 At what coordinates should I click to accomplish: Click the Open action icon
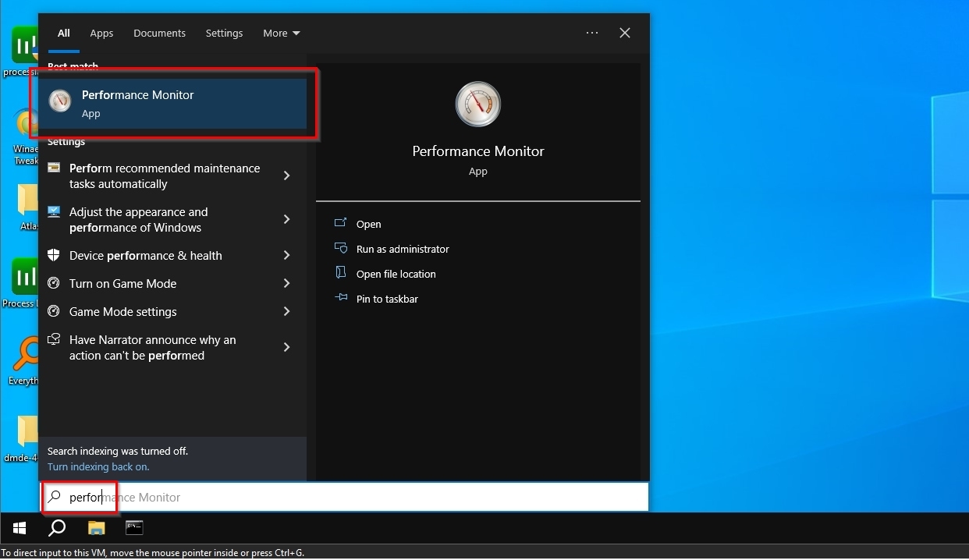click(341, 223)
